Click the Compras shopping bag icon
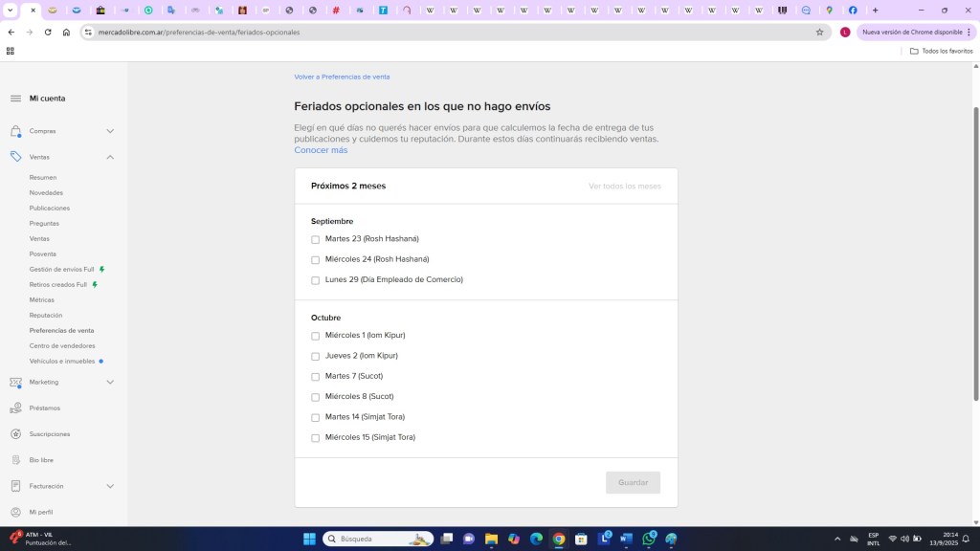 15,131
